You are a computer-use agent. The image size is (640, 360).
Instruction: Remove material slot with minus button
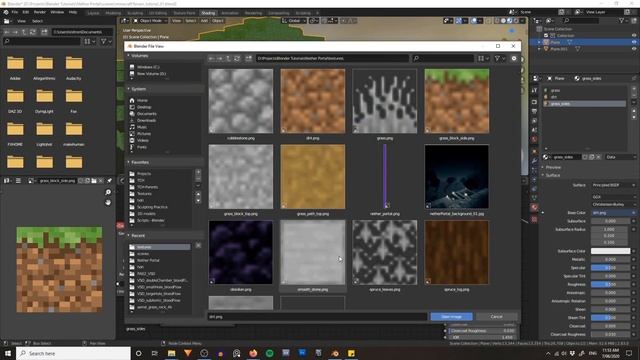click(x=634, y=94)
